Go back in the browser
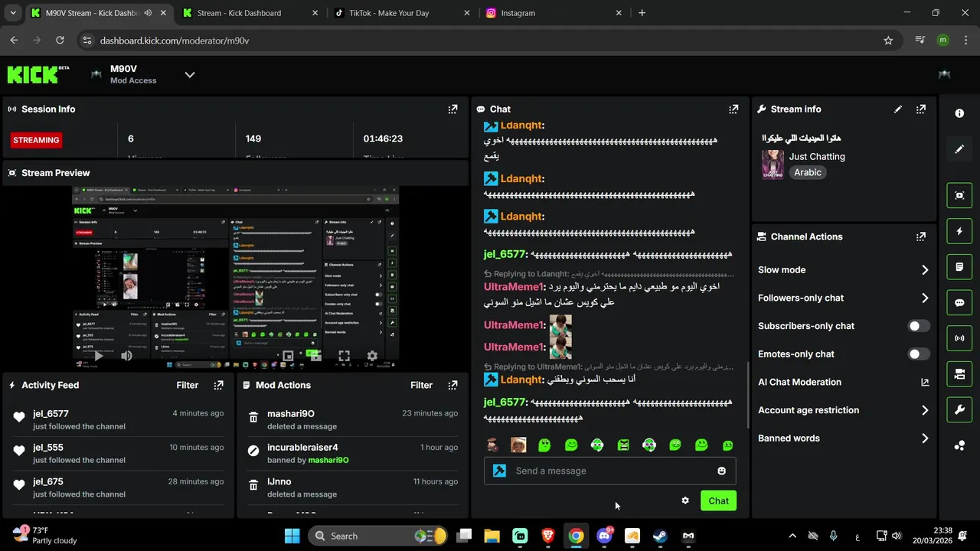Viewport: 980px width, 551px height. (x=14, y=41)
